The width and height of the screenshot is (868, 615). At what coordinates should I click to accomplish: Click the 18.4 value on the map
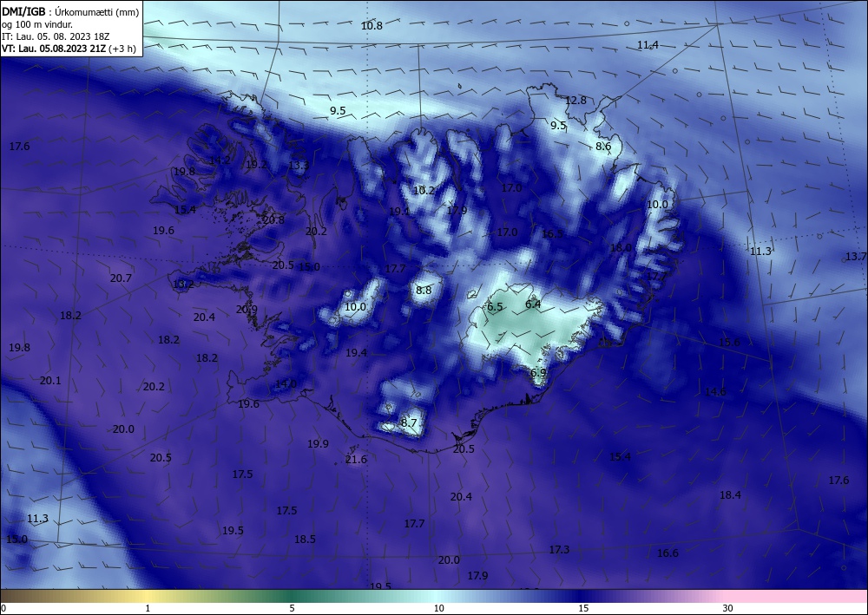(730, 494)
